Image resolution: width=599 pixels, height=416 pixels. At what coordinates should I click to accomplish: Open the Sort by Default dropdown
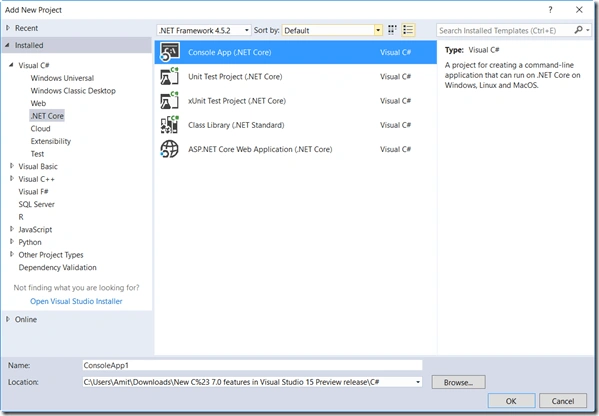pyautogui.click(x=332, y=31)
